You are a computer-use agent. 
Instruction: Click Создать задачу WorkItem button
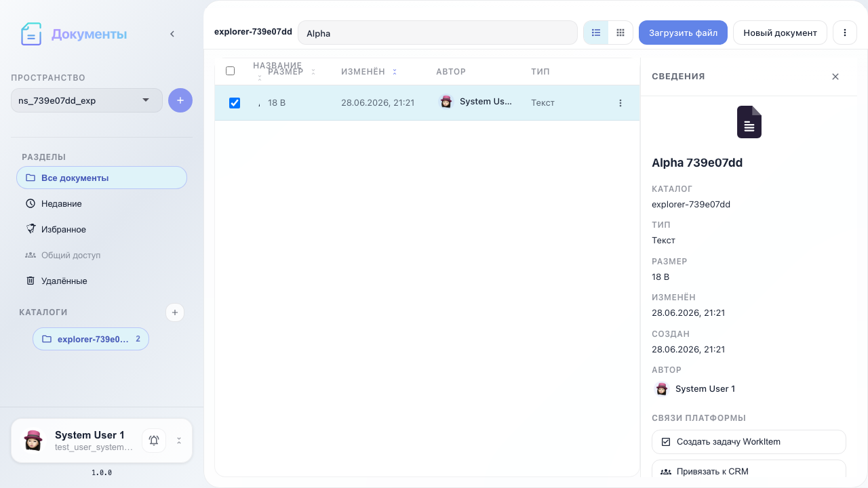coord(749,442)
